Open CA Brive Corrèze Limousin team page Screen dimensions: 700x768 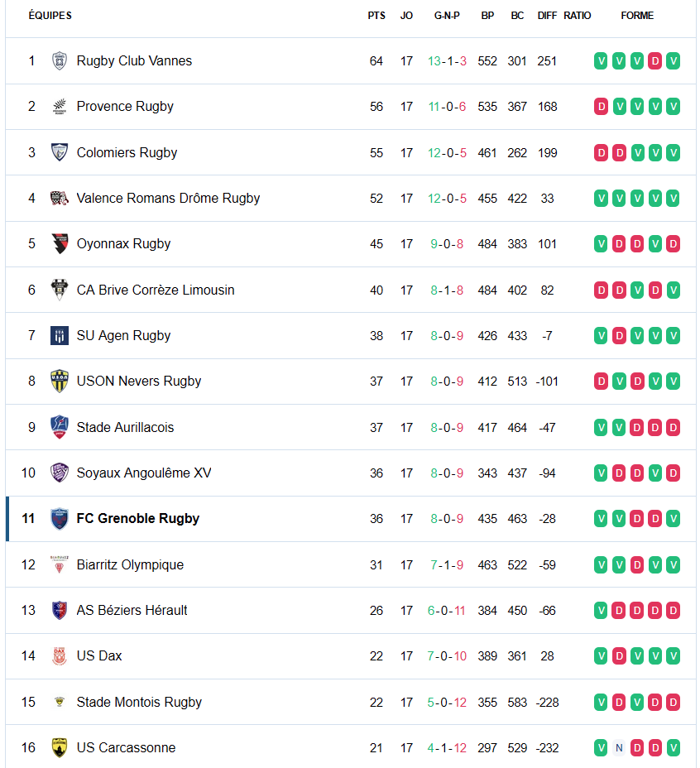tap(156, 290)
